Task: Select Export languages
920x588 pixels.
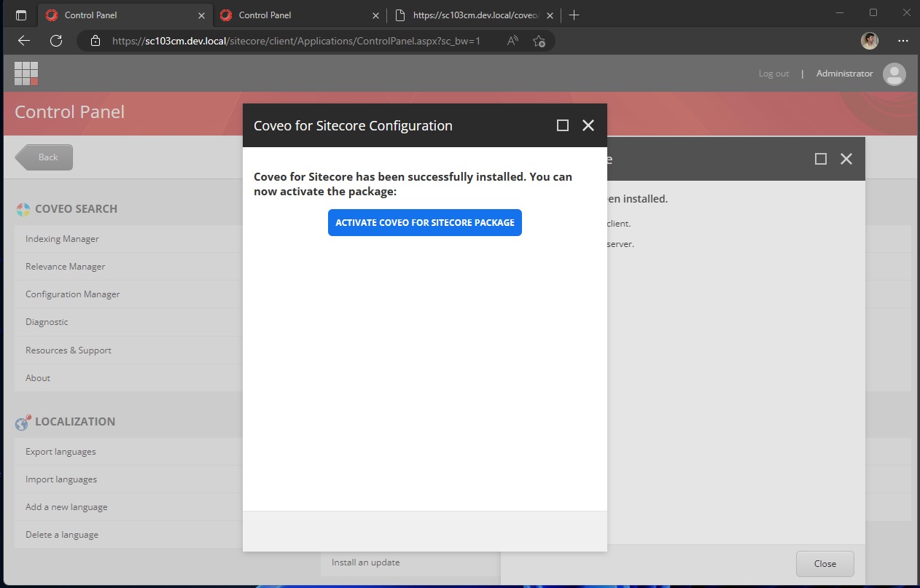Action: [x=61, y=452]
